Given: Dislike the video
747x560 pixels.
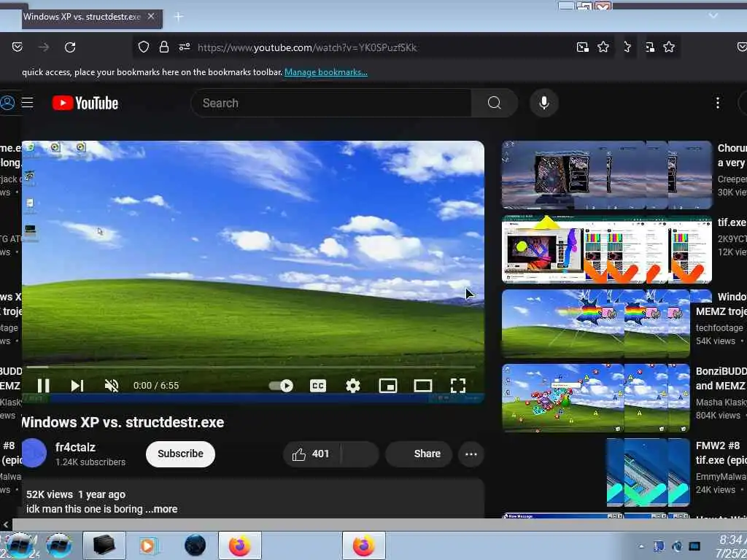Looking at the screenshot, I should [x=360, y=454].
